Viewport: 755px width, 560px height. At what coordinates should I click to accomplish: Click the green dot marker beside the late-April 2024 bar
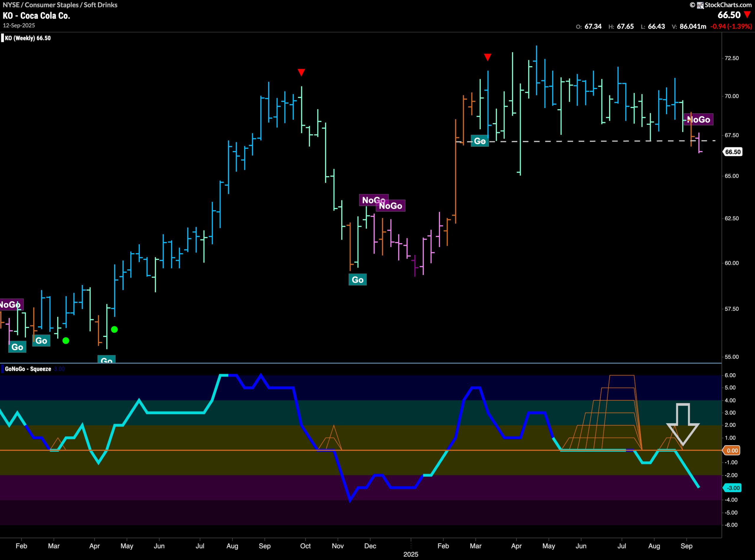pyautogui.click(x=114, y=329)
